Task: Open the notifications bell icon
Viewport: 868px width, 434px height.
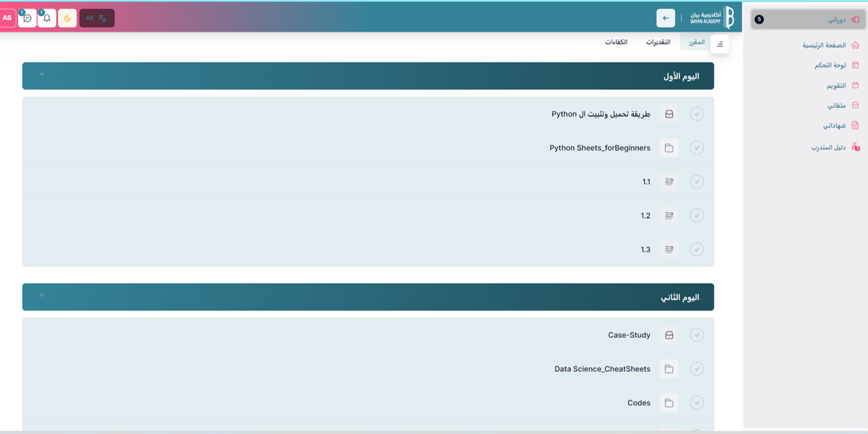Action: coord(47,18)
